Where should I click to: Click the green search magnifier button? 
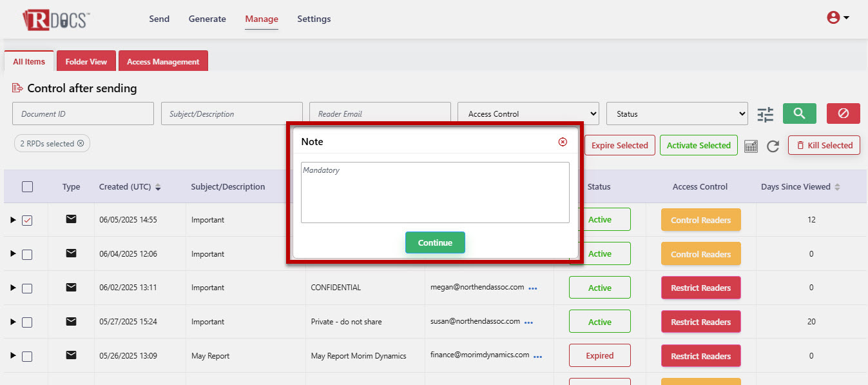[x=799, y=114]
